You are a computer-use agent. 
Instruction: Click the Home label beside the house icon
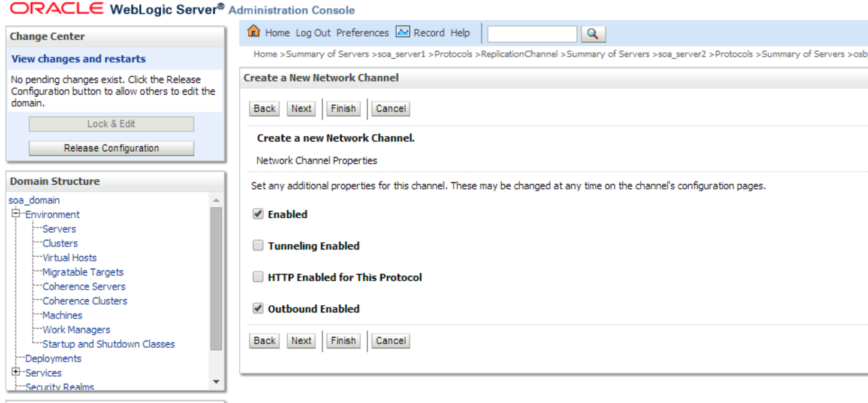point(278,33)
